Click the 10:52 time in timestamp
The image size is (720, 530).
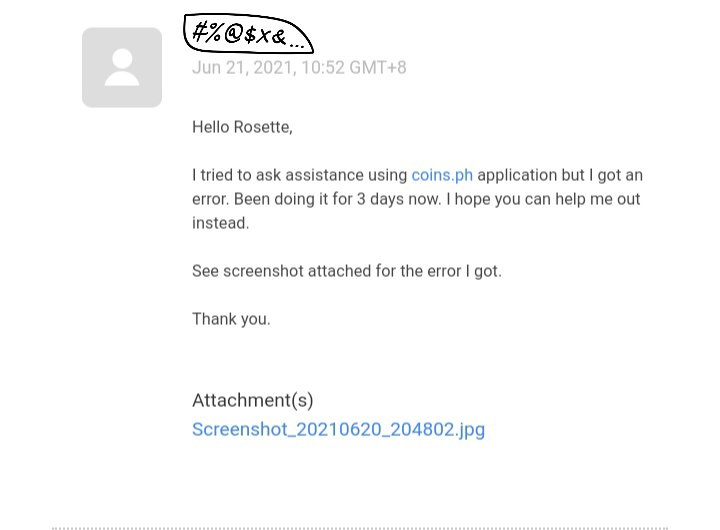tap(323, 68)
